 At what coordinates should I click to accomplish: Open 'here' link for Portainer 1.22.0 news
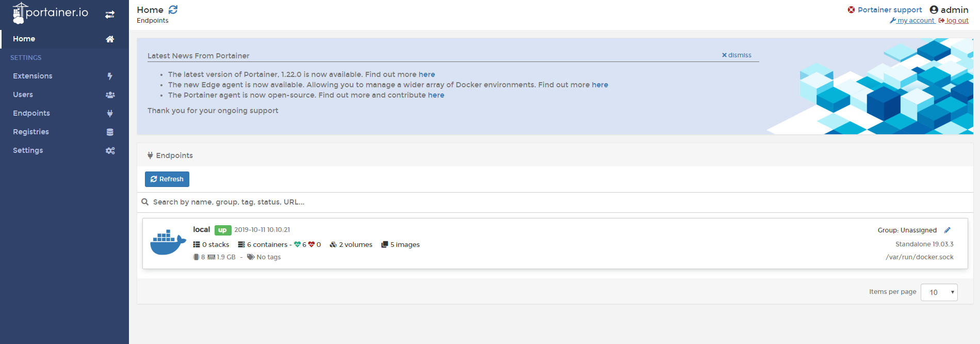click(427, 74)
